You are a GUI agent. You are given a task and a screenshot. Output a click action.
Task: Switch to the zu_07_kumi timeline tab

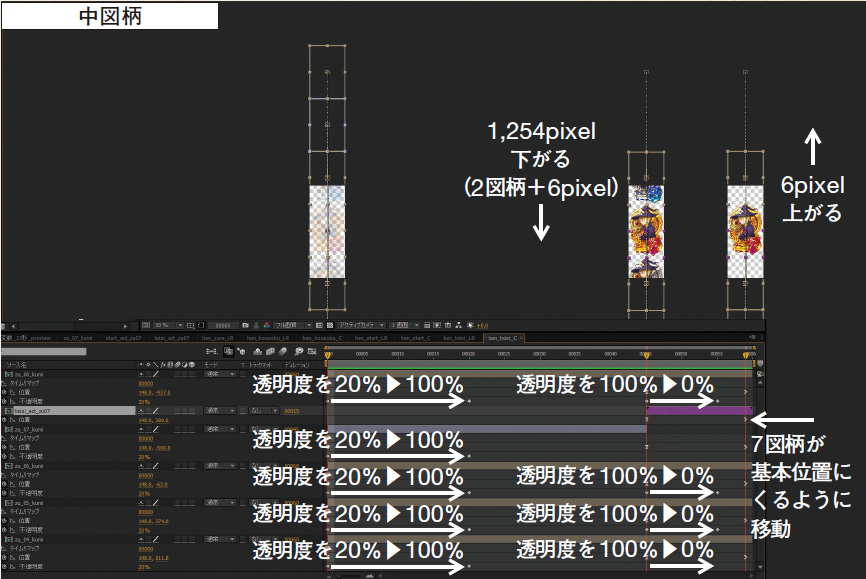pyautogui.click(x=78, y=338)
